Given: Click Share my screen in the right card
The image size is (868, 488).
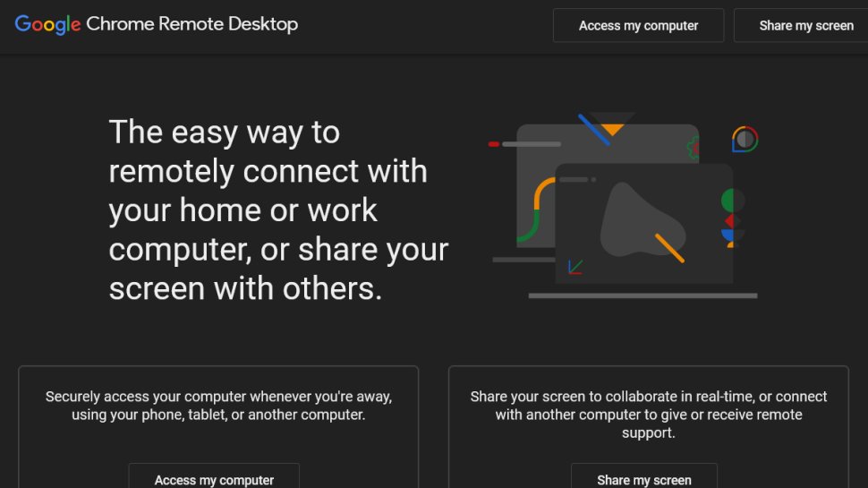Looking at the screenshot, I should [x=644, y=475].
